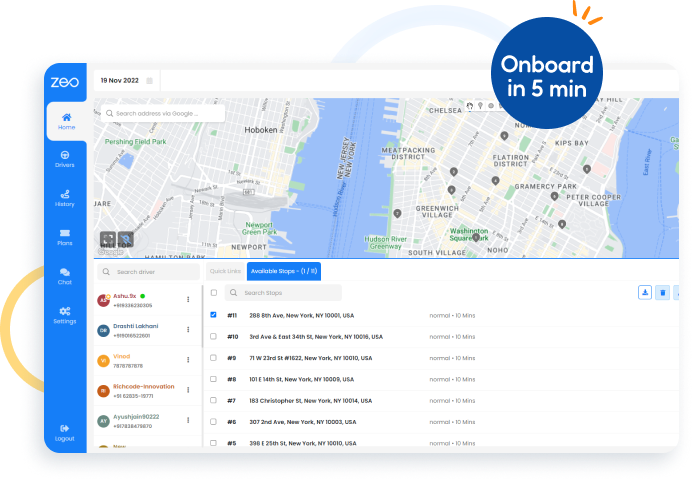Check the checkbox for stop #10
The image size is (693, 481).
click(213, 336)
